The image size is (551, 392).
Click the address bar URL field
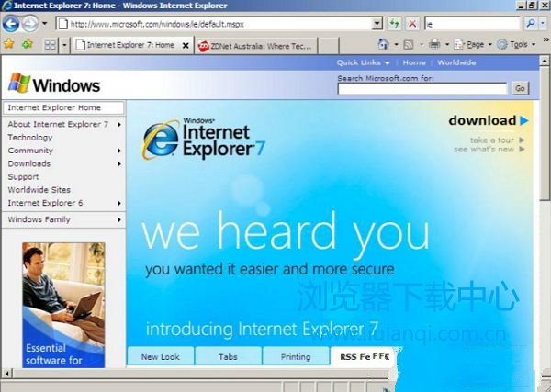click(x=214, y=24)
